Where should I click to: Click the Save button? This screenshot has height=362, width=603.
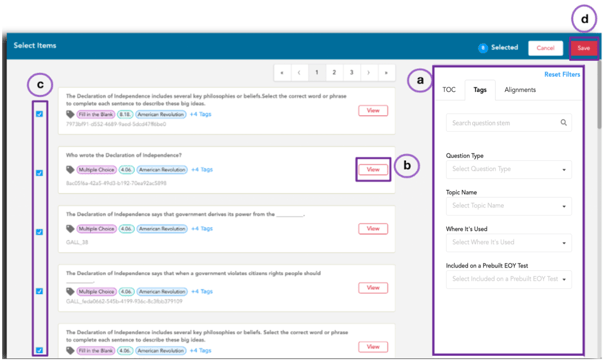tap(583, 48)
